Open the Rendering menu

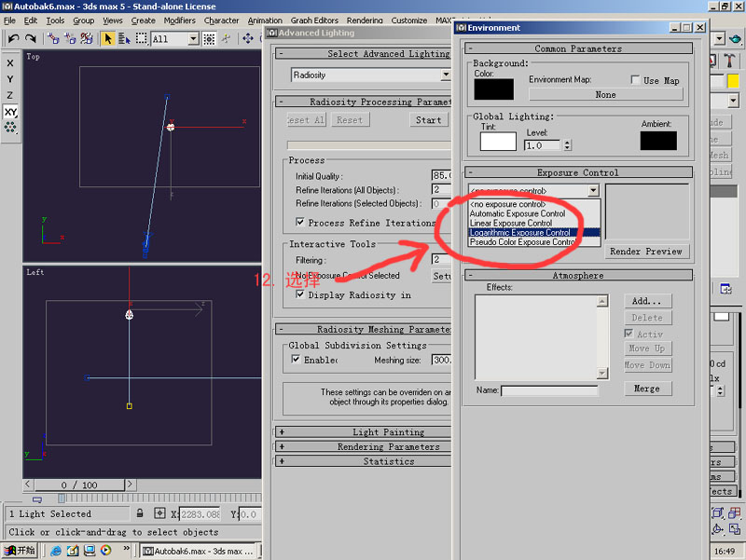pos(365,20)
